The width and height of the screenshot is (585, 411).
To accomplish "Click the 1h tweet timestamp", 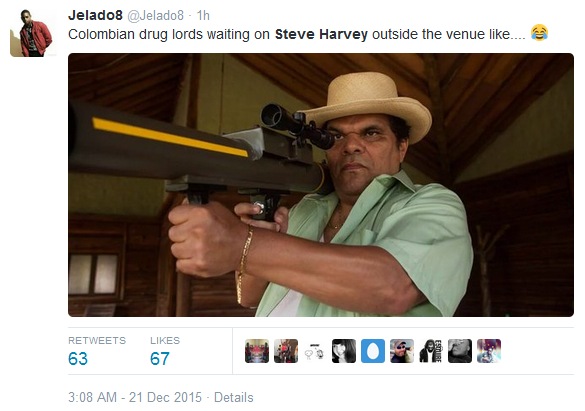I will [x=203, y=15].
